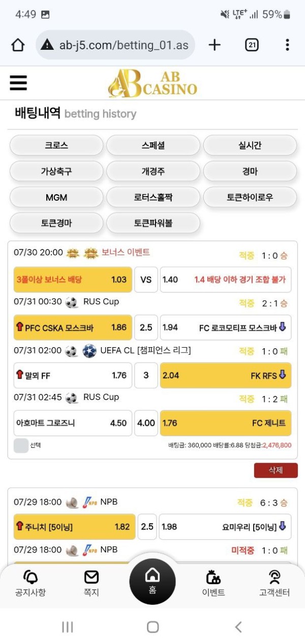Tap the 공지사항 bell icon
This screenshot has height=644, width=305.
click(x=30, y=577)
